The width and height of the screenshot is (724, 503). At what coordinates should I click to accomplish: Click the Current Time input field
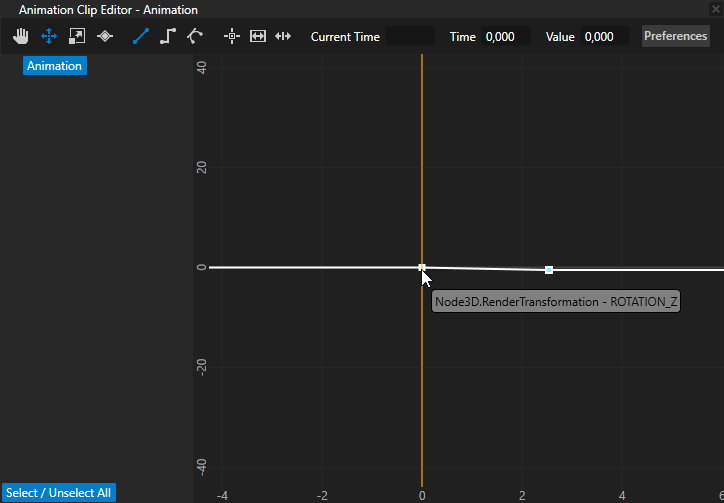(410, 37)
